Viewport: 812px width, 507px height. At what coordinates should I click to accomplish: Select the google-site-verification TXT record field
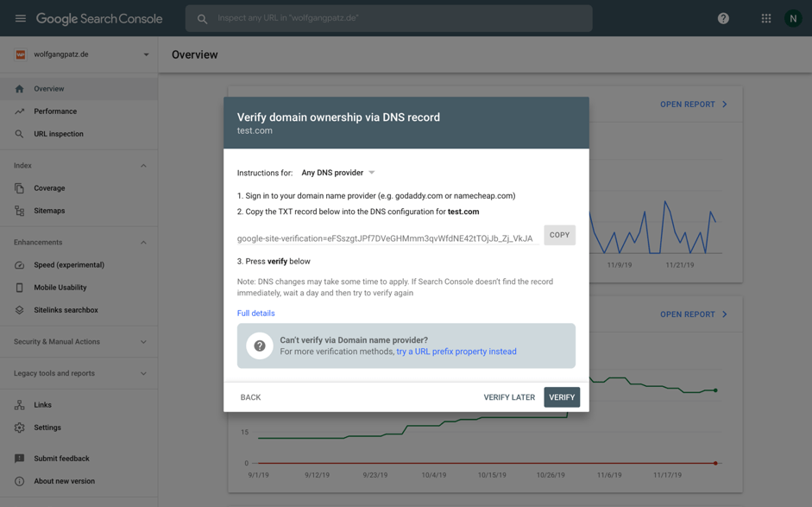point(387,238)
